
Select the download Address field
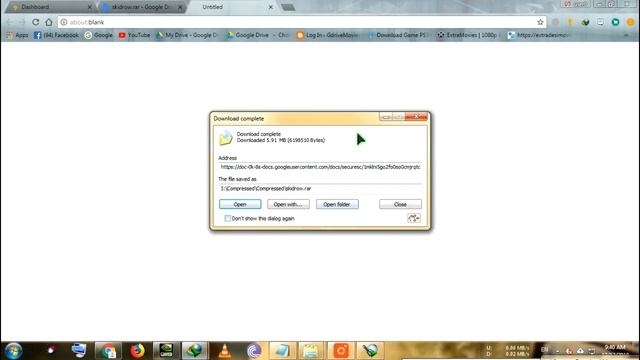tap(320, 167)
